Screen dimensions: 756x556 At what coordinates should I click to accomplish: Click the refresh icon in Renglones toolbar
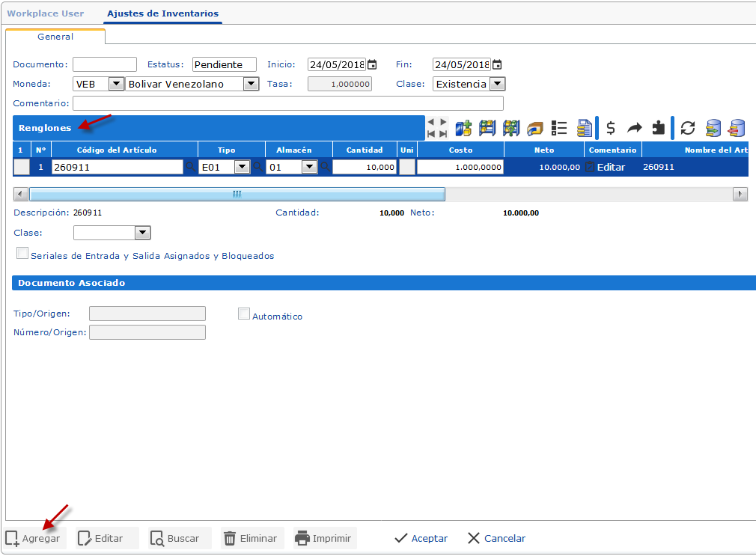(x=687, y=128)
